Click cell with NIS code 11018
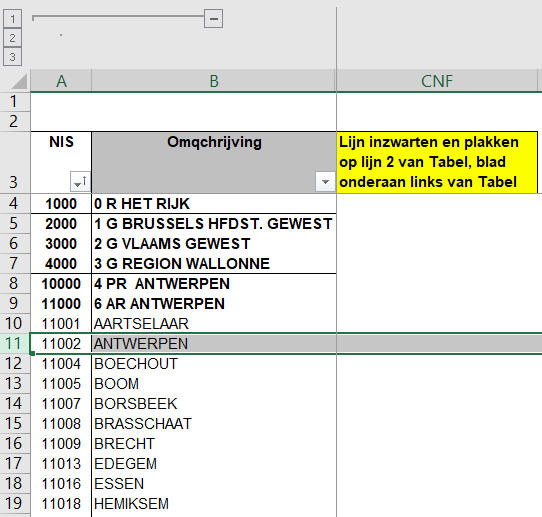 pyautogui.click(x=61, y=504)
